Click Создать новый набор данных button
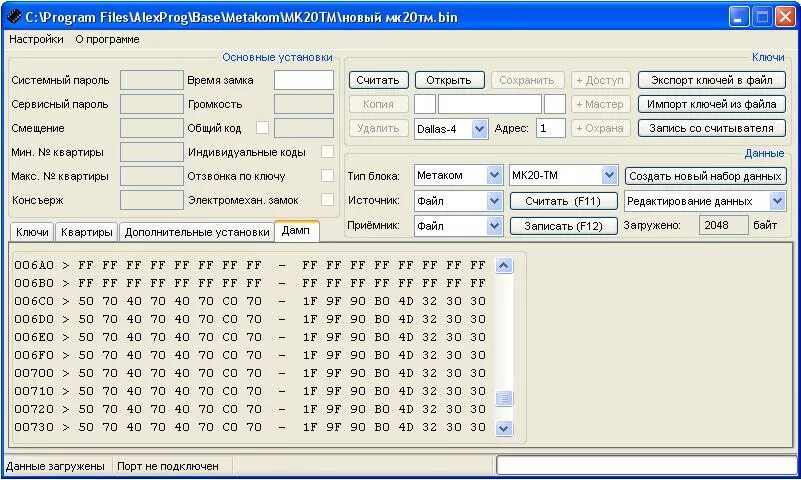This screenshot has height=480, width=801. click(x=705, y=176)
